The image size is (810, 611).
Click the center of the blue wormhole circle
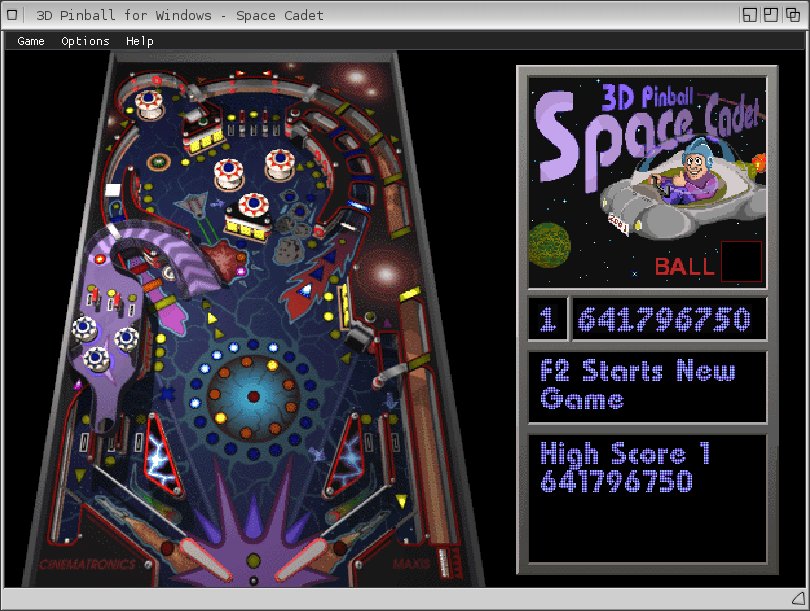coord(253,397)
